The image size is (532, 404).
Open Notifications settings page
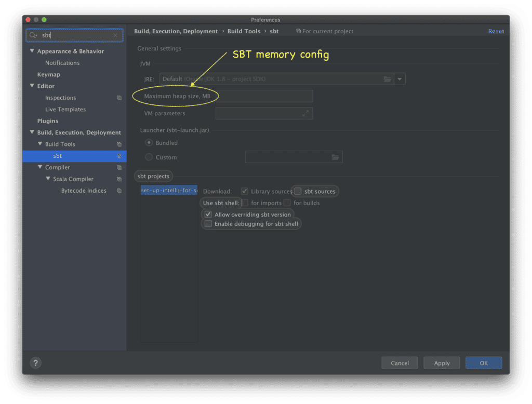(x=62, y=63)
